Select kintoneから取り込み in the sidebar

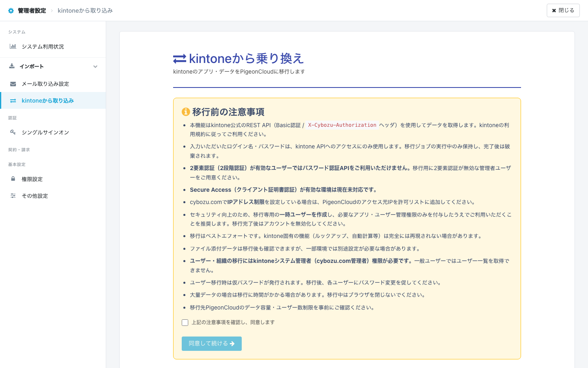[x=48, y=100]
